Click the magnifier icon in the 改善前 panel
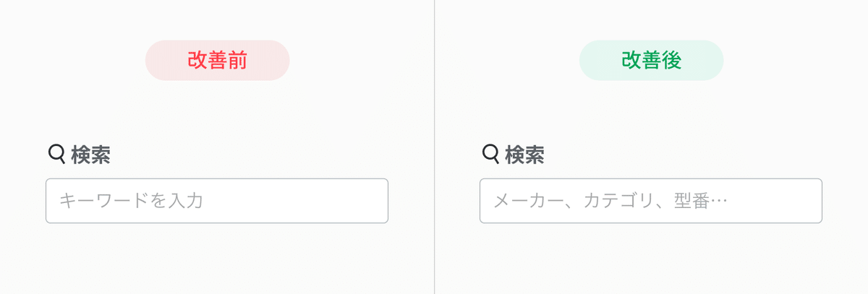Image resolution: width=868 pixels, height=294 pixels. click(57, 153)
